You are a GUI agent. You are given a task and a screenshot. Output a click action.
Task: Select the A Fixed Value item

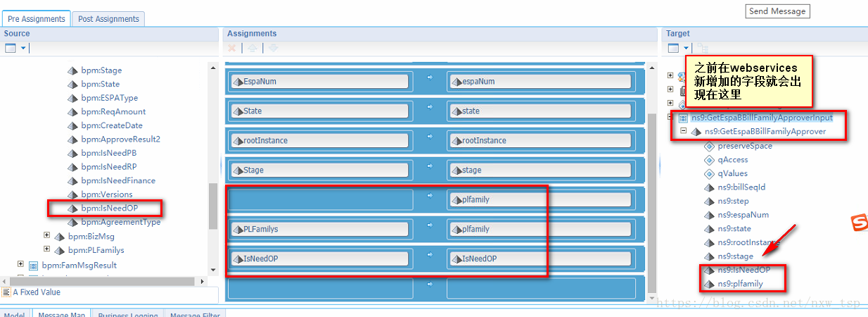pyautogui.click(x=37, y=292)
